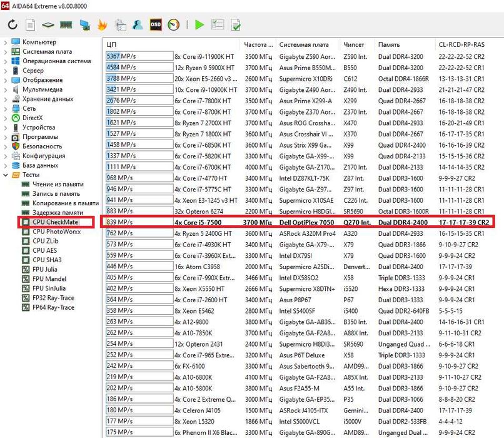
Task: Expand the Устройства node arrow
Action: (x=5, y=128)
